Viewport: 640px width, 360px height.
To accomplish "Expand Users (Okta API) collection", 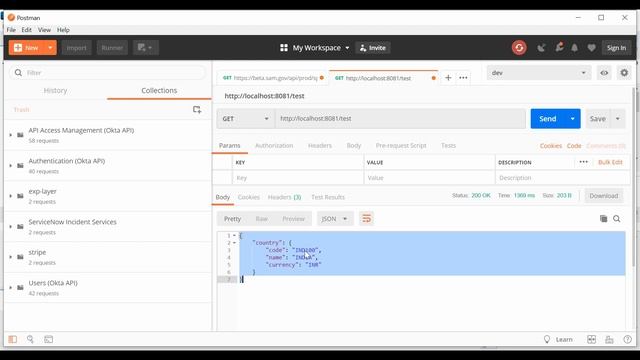I will pyautogui.click(x=11, y=287).
